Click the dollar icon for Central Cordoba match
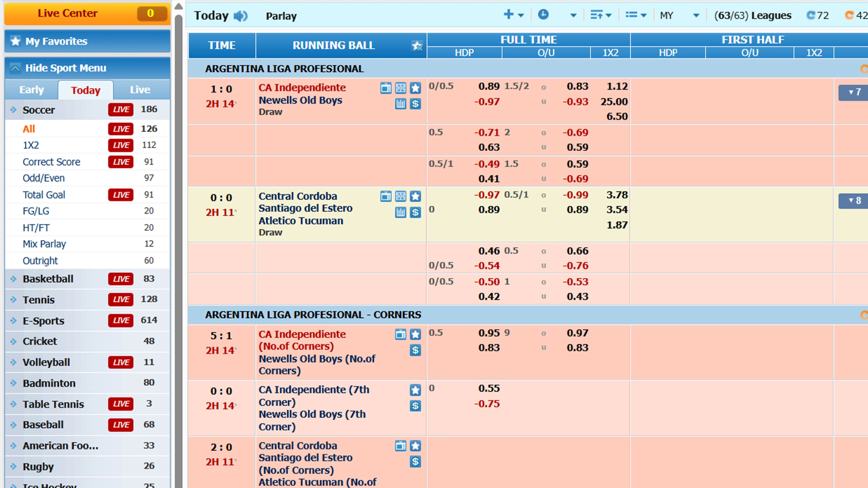 coord(415,212)
